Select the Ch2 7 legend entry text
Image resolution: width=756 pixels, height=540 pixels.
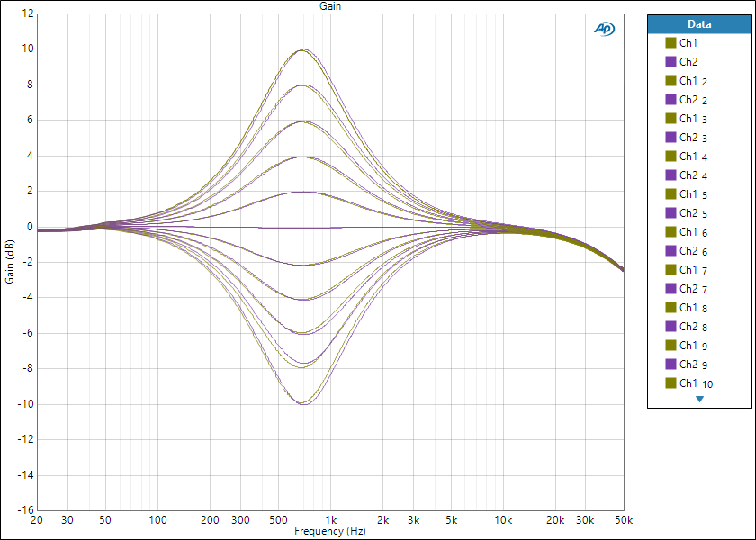(693, 288)
